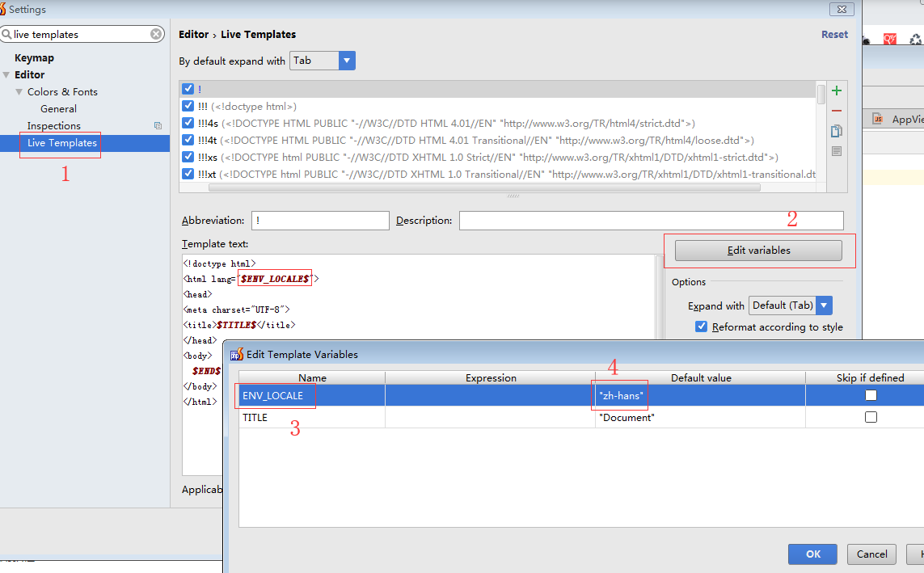Select the "!!!xs" XHTML Strict template row
The image size is (924, 573).
click(x=498, y=158)
